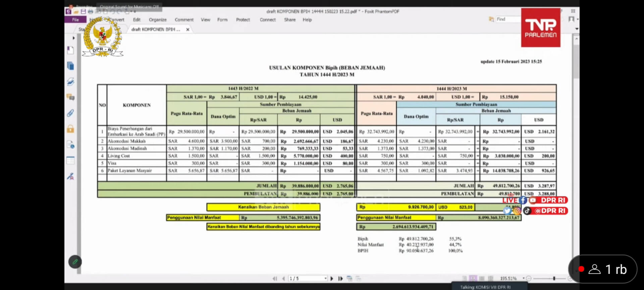Screen dimensions: 644x290
Task: Jump to last page button
Action: [340, 279]
